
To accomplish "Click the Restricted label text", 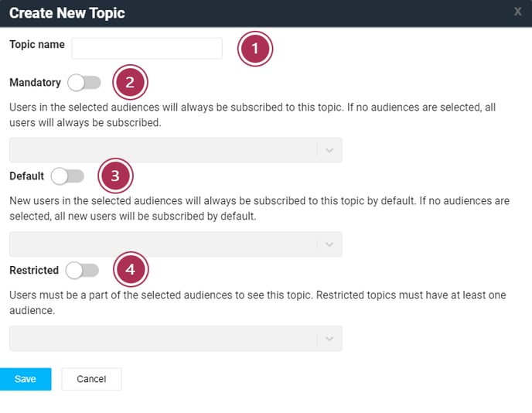I will tap(34, 270).
